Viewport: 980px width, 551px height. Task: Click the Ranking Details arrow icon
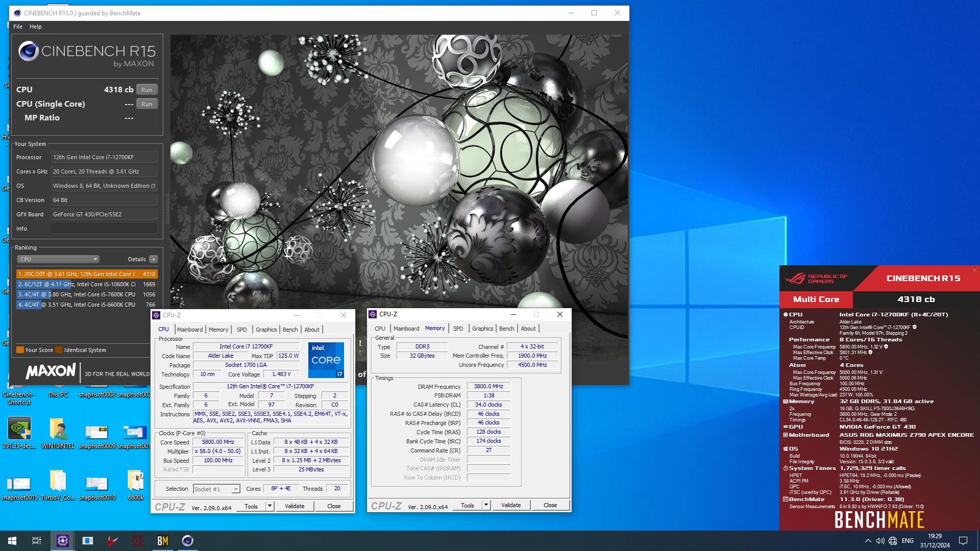pos(153,259)
